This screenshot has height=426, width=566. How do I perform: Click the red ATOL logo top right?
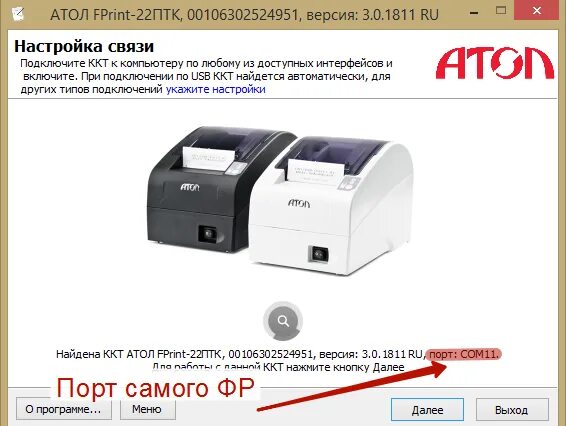tap(495, 63)
